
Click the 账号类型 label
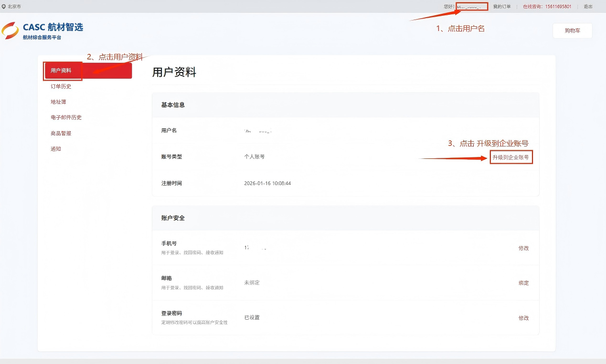[171, 156]
